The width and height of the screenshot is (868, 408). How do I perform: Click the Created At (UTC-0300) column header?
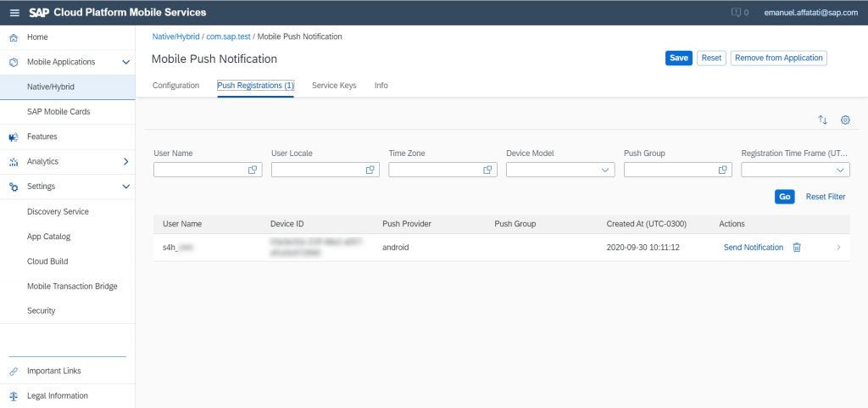pyautogui.click(x=647, y=224)
